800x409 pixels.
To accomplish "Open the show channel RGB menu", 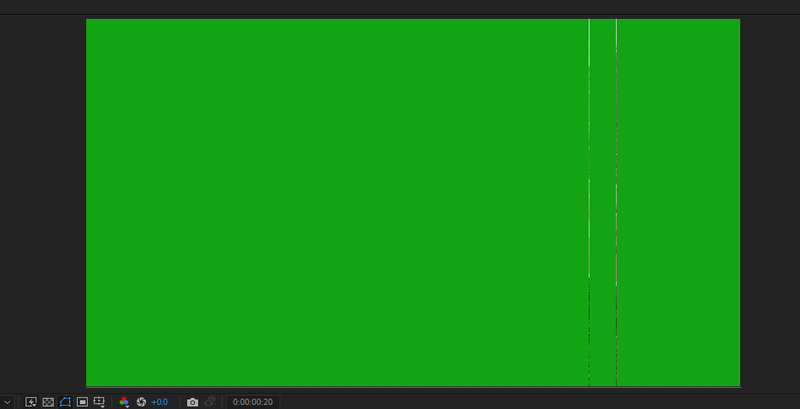I will [x=124, y=402].
